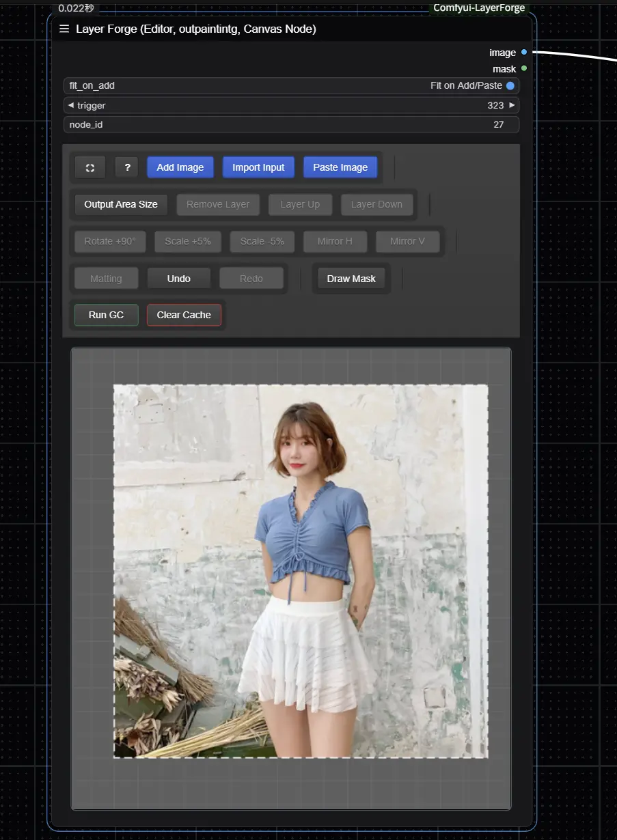Enable Draw Mask mode
The height and width of the screenshot is (840, 617).
[x=351, y=278]
